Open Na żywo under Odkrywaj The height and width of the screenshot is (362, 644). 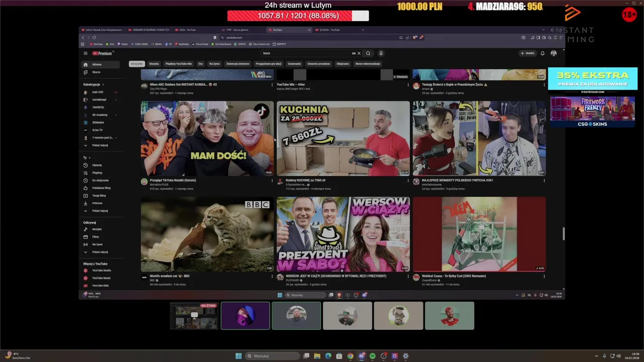click(101, 244)
